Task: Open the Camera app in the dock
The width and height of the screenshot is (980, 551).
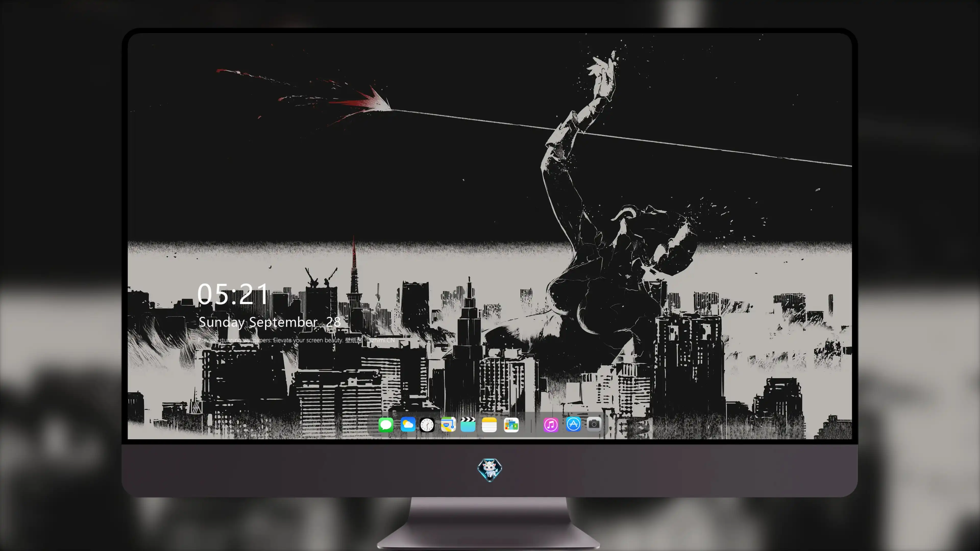Action: click(x=594, y=424)
